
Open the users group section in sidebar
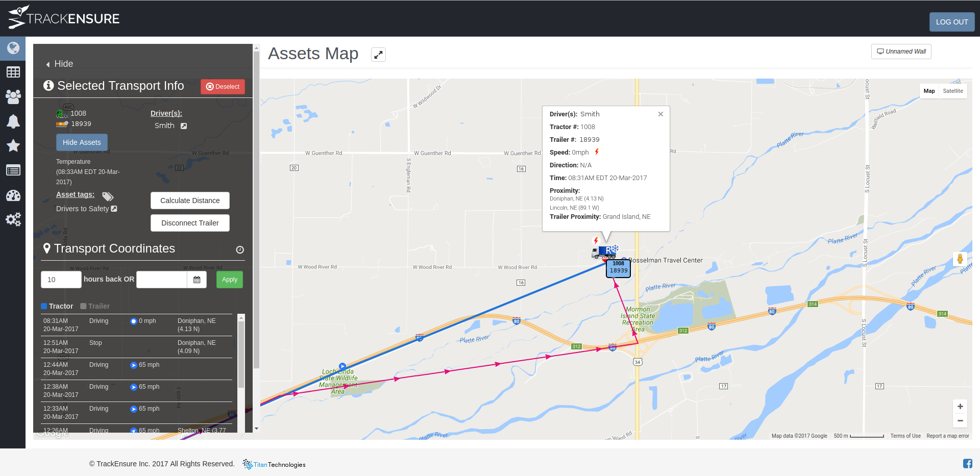[x=13, y=96]
